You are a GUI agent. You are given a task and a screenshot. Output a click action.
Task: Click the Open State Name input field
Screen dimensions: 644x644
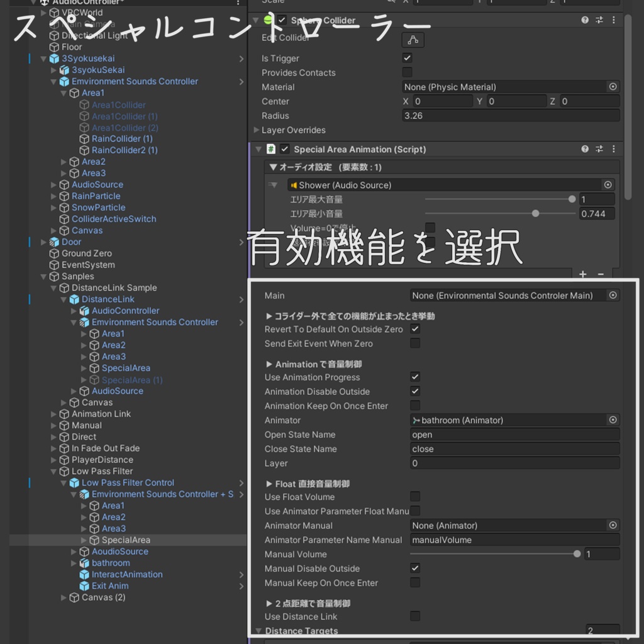coord(514,434)
